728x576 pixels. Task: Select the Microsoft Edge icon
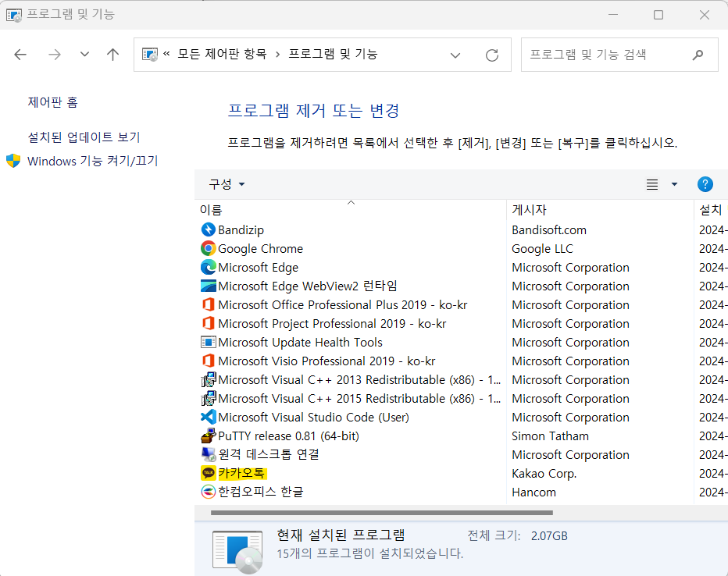click(208, 267)
